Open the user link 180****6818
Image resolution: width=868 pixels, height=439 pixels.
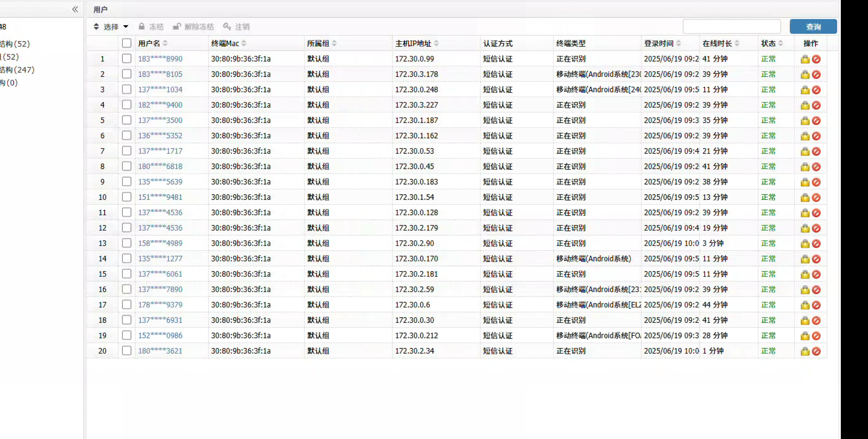click(x=160, y=167)
